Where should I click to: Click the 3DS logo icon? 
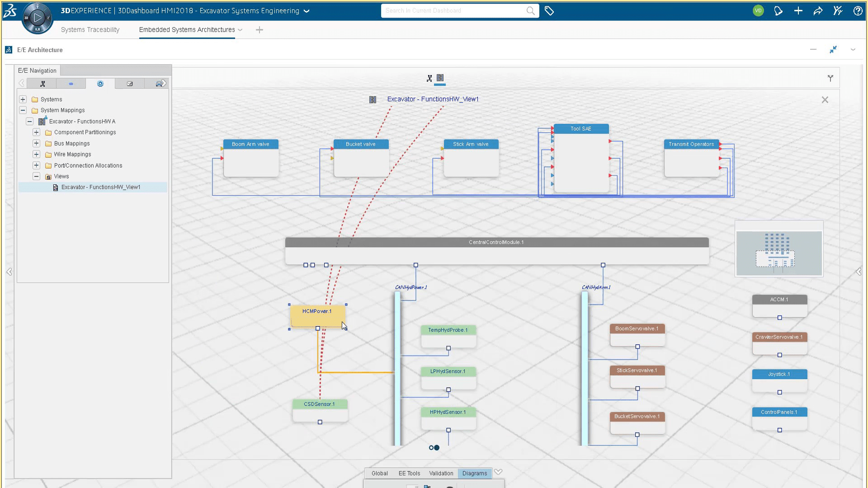(x=10, y=11)
